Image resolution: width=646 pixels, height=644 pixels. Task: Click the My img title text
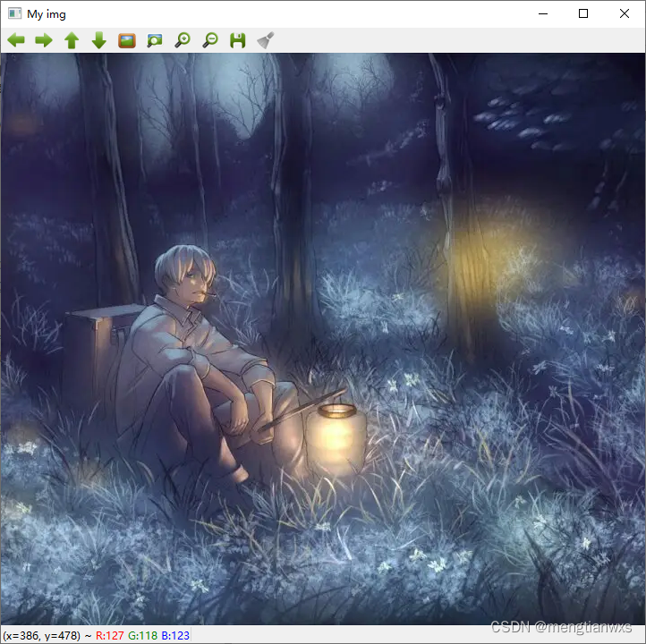point(47,14)
